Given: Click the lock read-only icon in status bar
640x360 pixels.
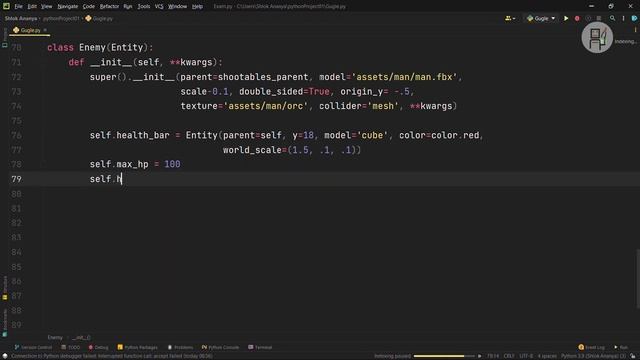Looking at the screenshot, I should point(633,356).
